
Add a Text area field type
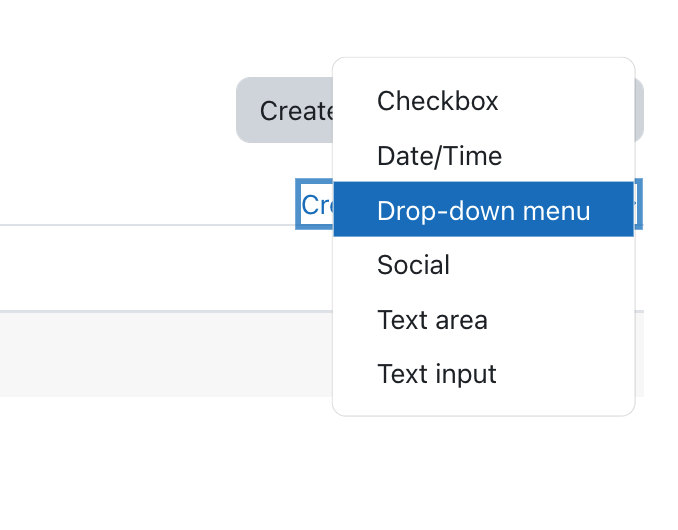(x=483, y=319)
